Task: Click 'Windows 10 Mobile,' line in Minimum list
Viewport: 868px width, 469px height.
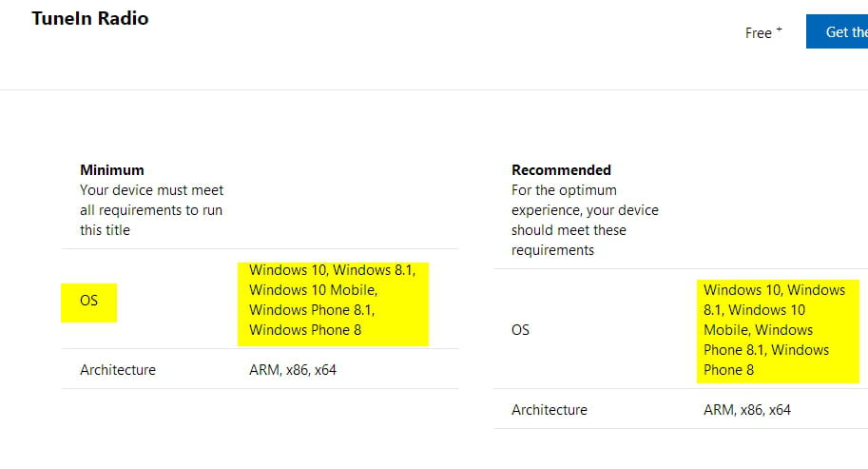Action: click(x=314, y=290)
